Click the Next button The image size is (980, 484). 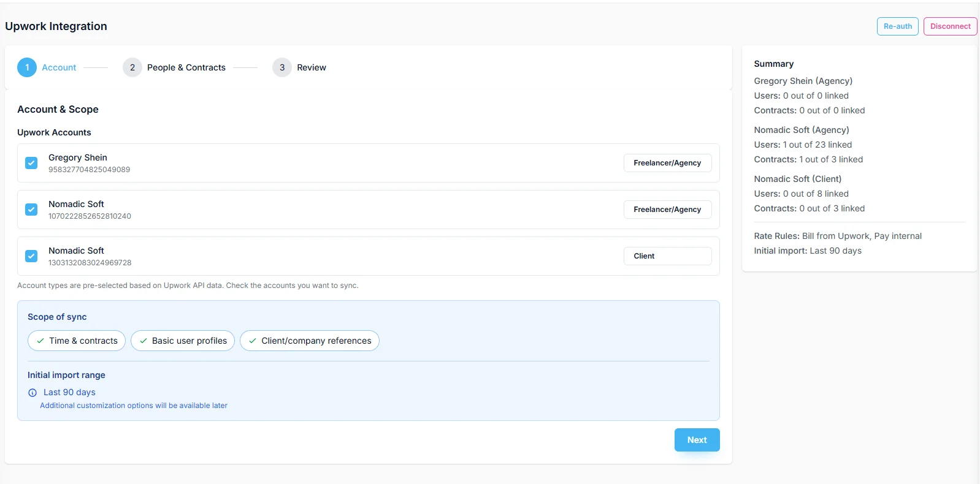(x=697, y=440)
